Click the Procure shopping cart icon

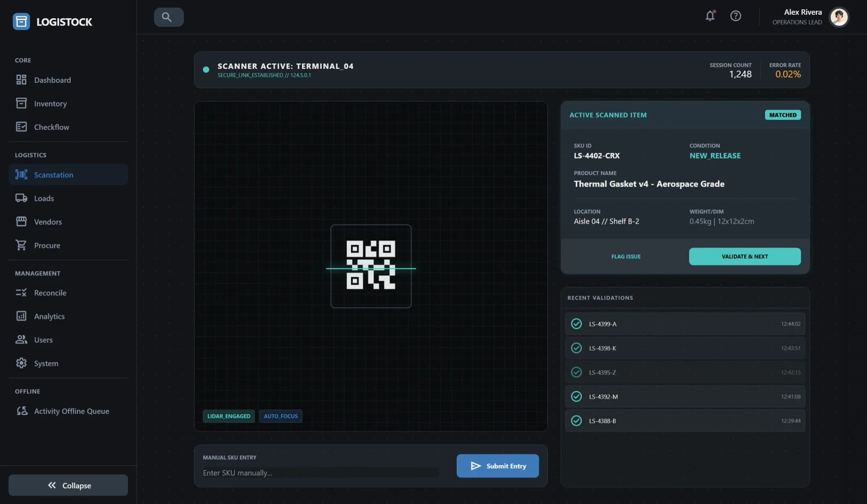click(21, 245)
